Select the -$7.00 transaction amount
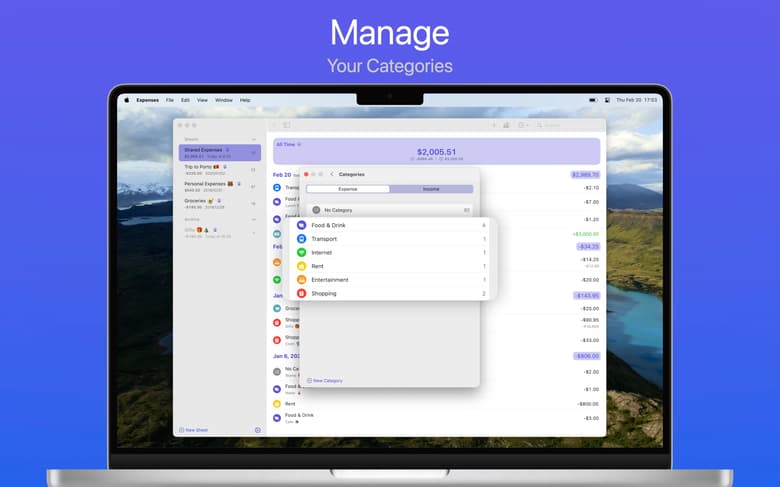The image size is (780, 487). (591, 202)
